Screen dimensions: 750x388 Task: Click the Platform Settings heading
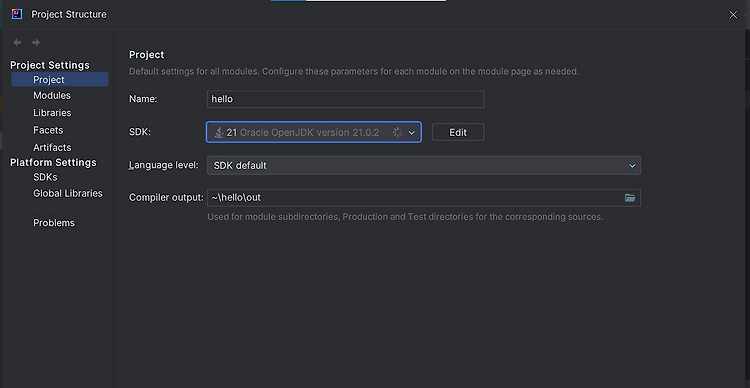[53, 163]
